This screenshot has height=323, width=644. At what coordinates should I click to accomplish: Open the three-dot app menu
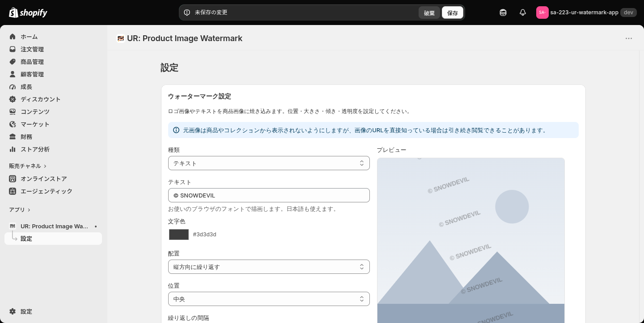629,38
